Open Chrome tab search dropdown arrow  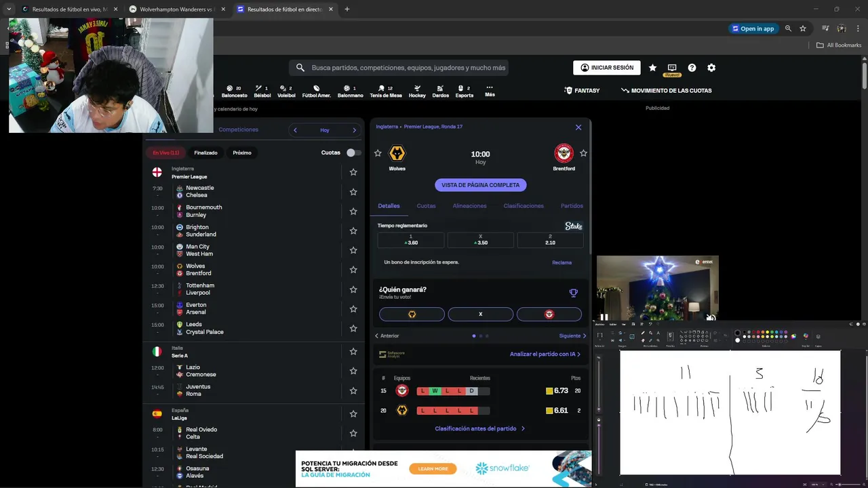pos(9,9)
